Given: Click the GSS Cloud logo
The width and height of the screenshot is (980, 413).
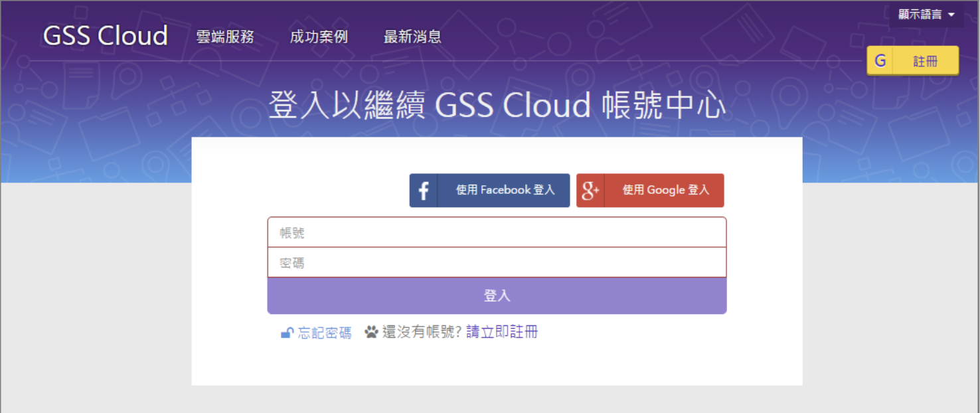Looking at the screenshot, I should click(106, 36).
